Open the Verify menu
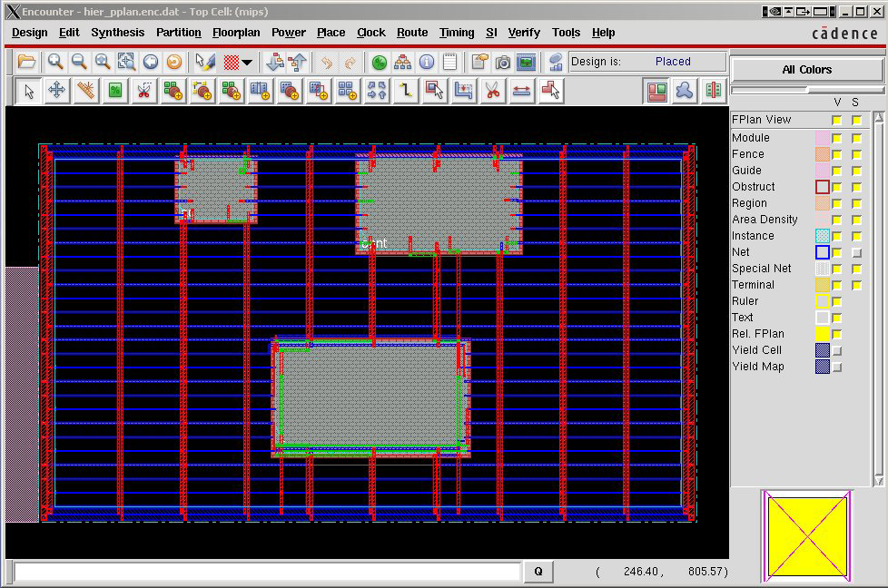Viewport: 888px width, 588px height. [524, 33]
